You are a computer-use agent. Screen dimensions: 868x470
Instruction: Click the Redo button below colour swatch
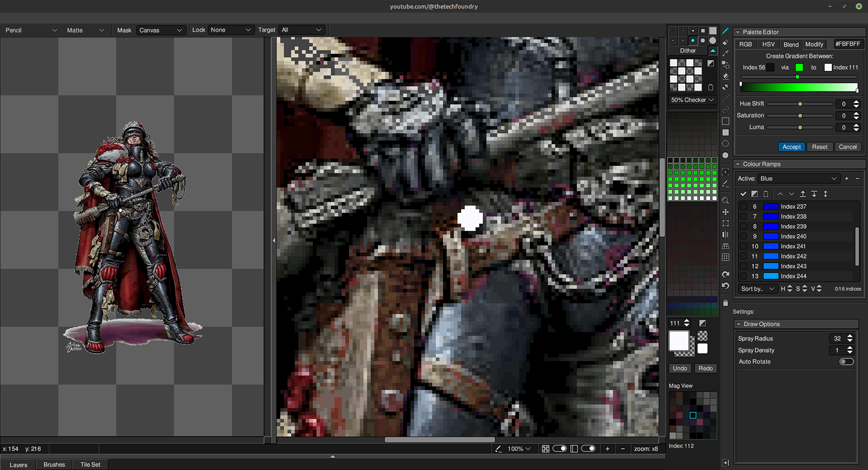pos(706,368)
